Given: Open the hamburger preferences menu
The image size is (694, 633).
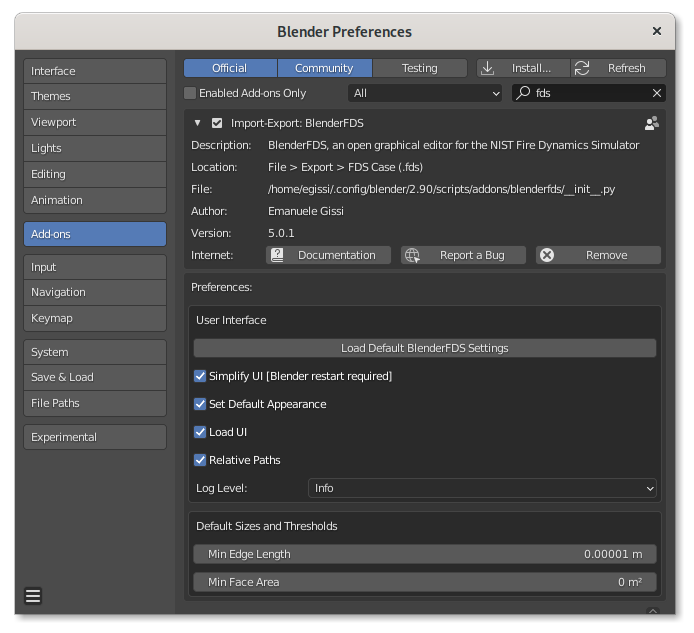Looking at the screenshot, I should 33,596.
